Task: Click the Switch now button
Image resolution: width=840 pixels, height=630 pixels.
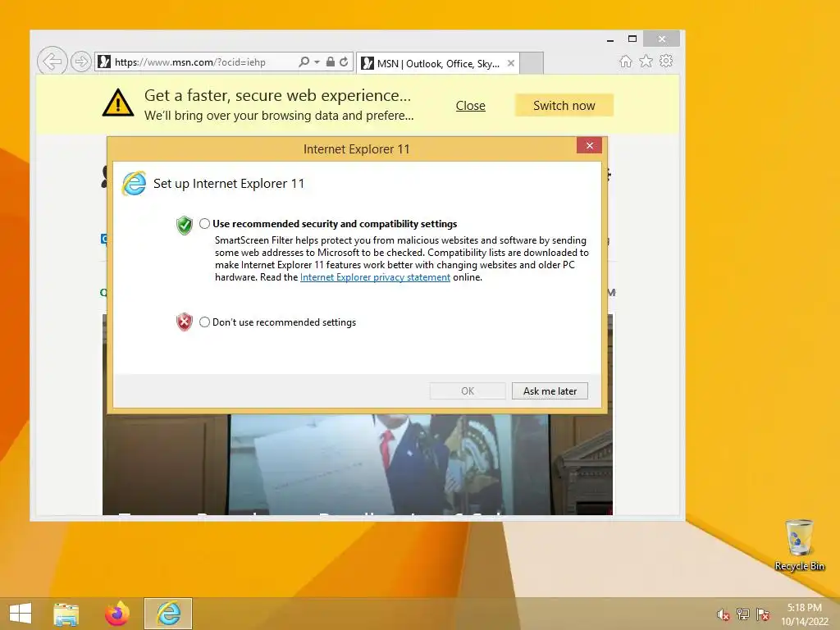Action: [564, 106]
